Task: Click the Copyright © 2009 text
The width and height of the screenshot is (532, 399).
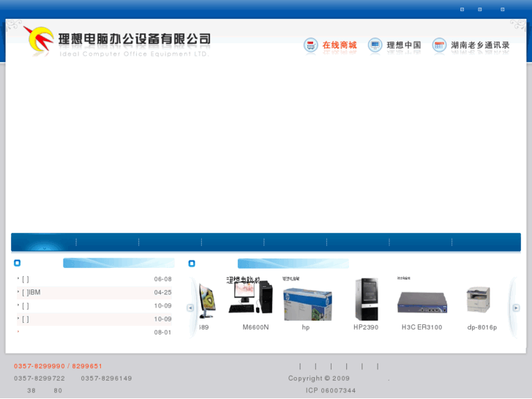Action: pyautogui.click(x=318, y=379)
